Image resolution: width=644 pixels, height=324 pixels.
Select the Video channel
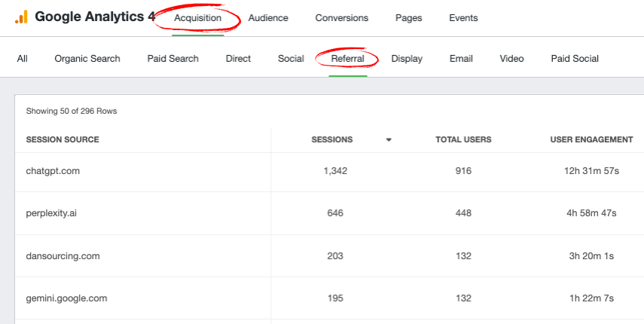511,59
